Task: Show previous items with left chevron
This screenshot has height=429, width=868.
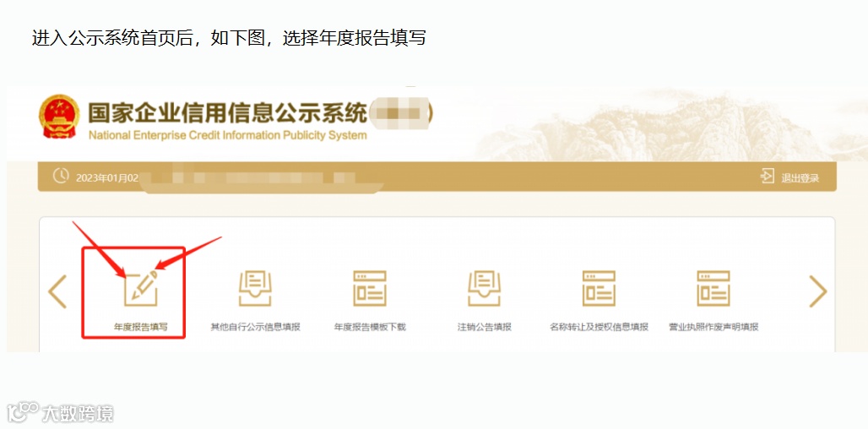Action: click(57, 291)
